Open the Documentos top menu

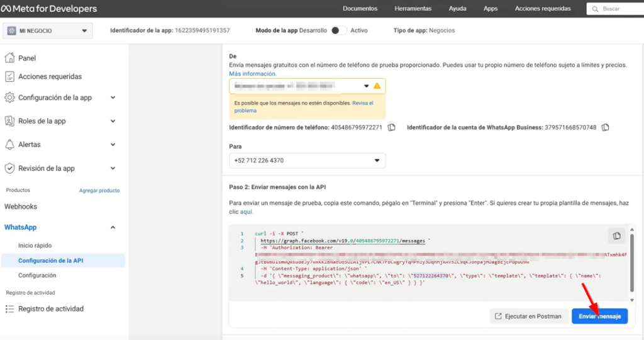pos(360,9)
